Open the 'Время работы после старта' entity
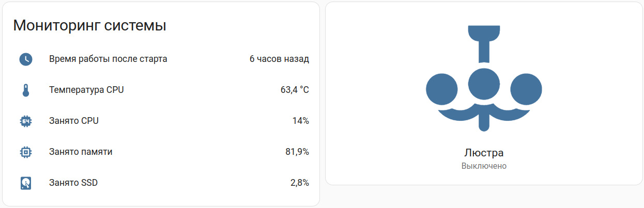The width and height of the screenshot is (644, 208). coord(108,59)
